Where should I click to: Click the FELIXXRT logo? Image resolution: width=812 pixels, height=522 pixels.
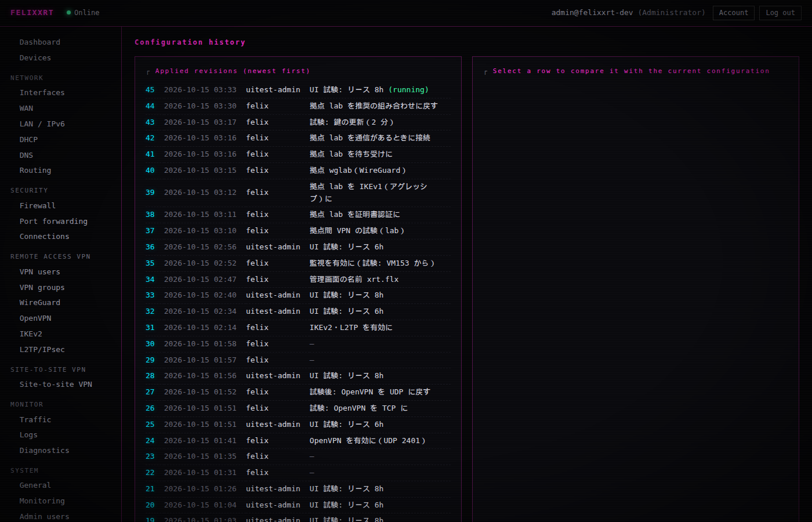click(32, 13)
